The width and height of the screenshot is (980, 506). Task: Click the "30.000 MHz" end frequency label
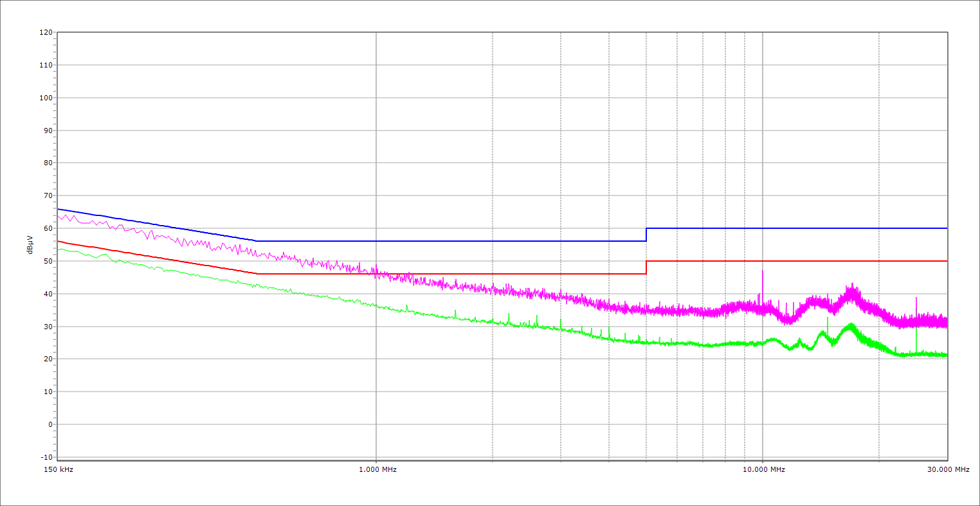click(948, 469)
